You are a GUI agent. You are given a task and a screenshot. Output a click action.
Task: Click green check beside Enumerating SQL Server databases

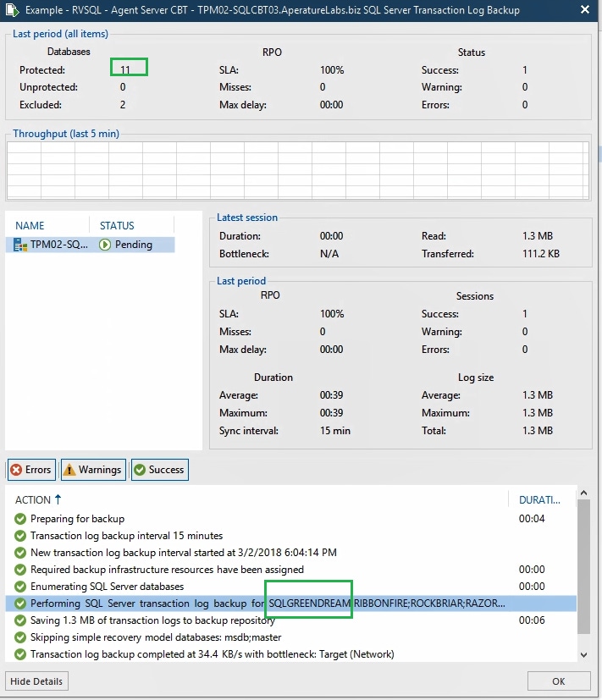pyautogui.click(x=20, y=587)
